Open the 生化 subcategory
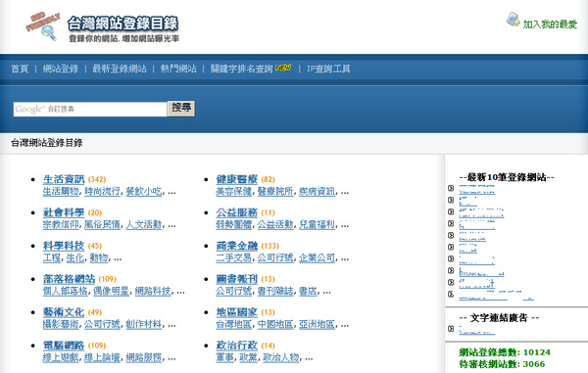The height and width of the screenshot is (373, 588). [75, 258]
